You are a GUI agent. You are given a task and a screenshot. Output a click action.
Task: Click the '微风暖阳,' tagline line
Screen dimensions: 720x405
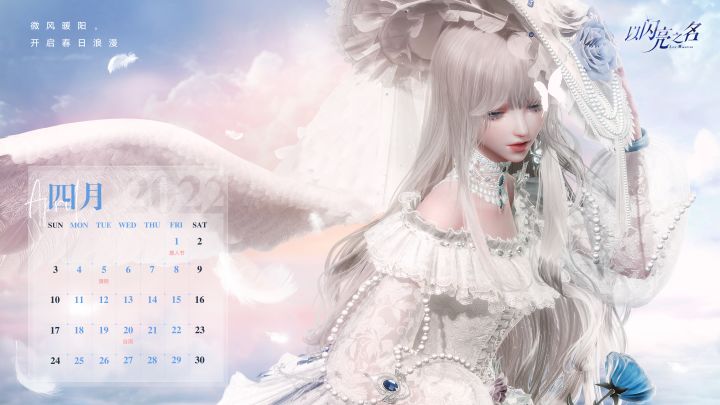click(64, 26)
